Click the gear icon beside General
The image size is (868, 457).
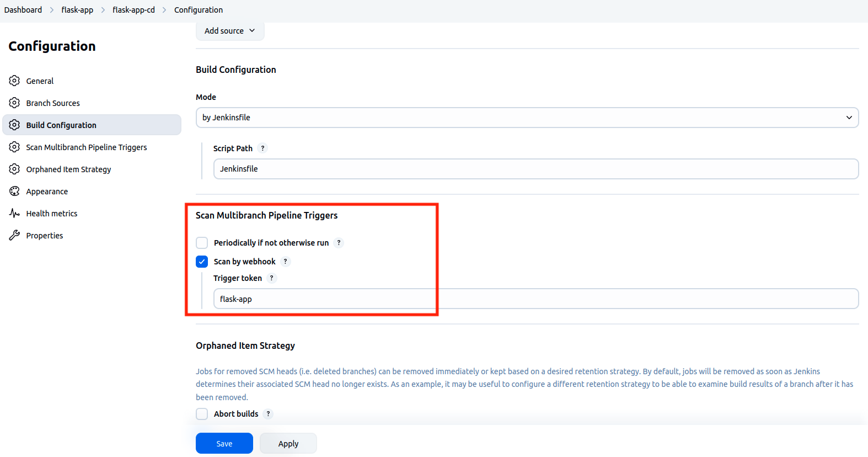pos(14,81)
